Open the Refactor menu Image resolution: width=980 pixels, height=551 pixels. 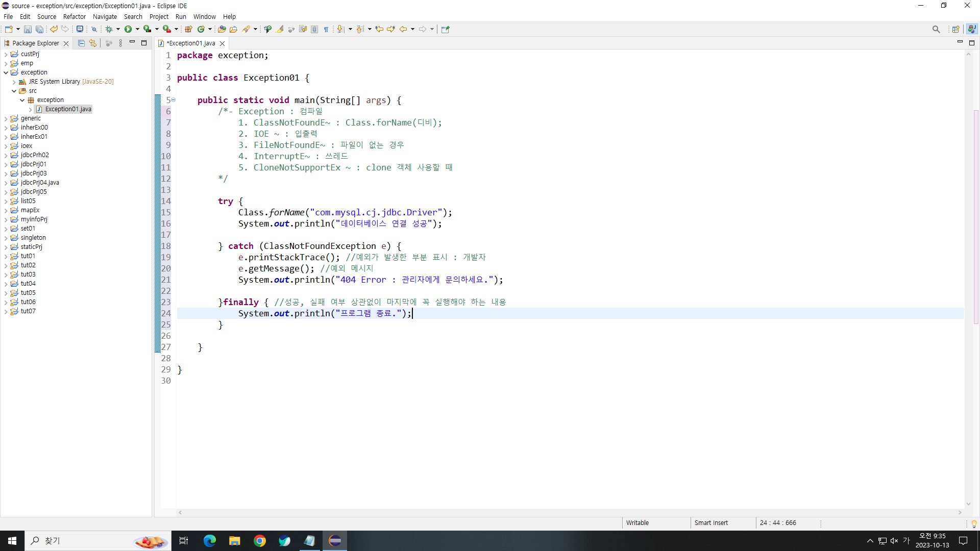[74, 16]
